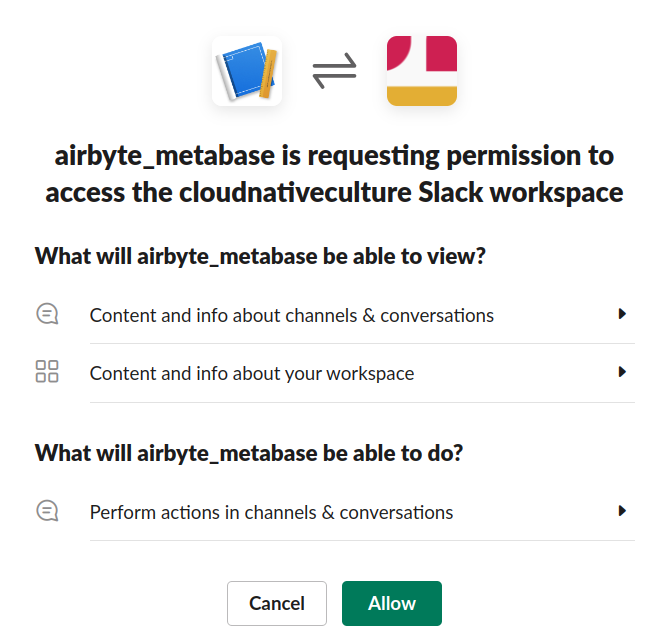Screen dimensions: 664x639
Task: Click the word 'airbyte_metabase' in the title
Action: click(x=165, y=156)
